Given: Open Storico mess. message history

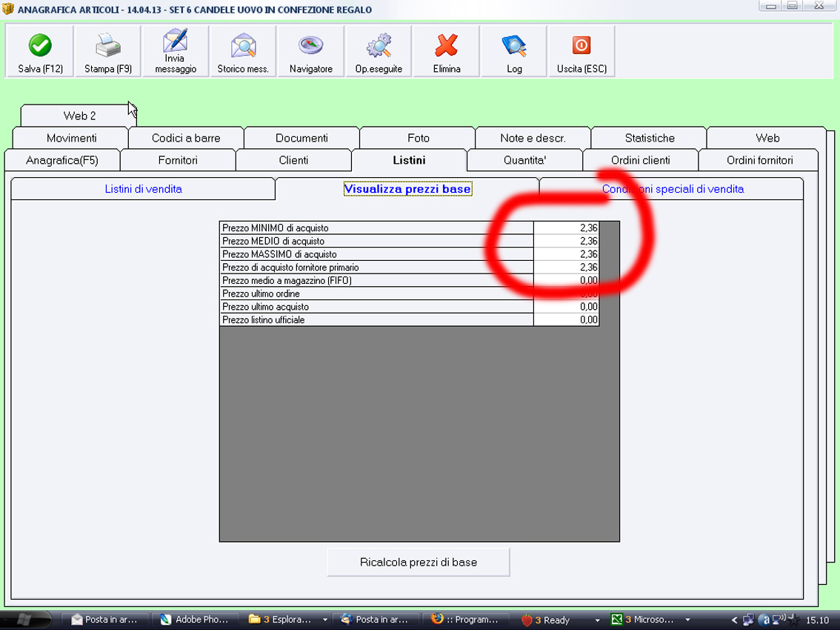Looking at the screenshot, I should (243, 51).
